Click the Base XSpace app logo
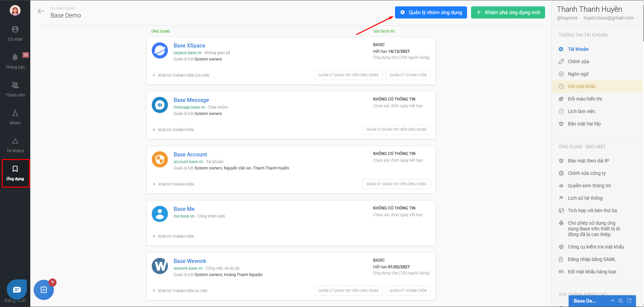 (x=160, y=50)
